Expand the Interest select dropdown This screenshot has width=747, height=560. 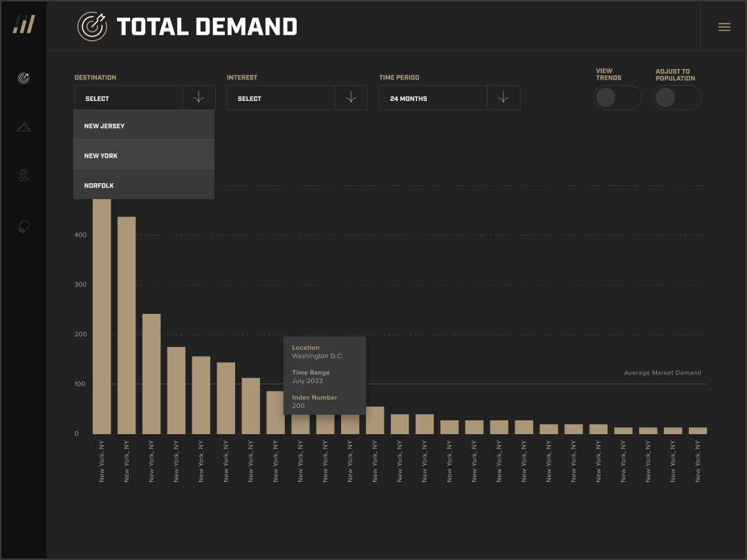click(281, 97)
